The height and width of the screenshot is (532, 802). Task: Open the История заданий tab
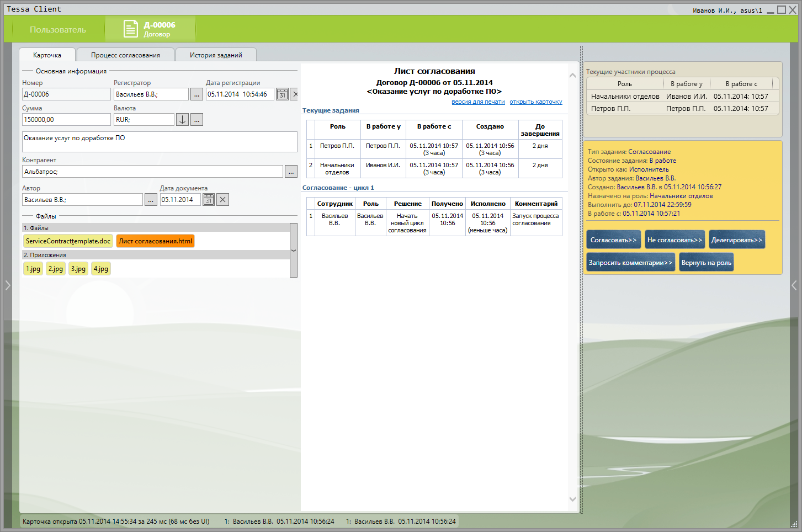216,55
